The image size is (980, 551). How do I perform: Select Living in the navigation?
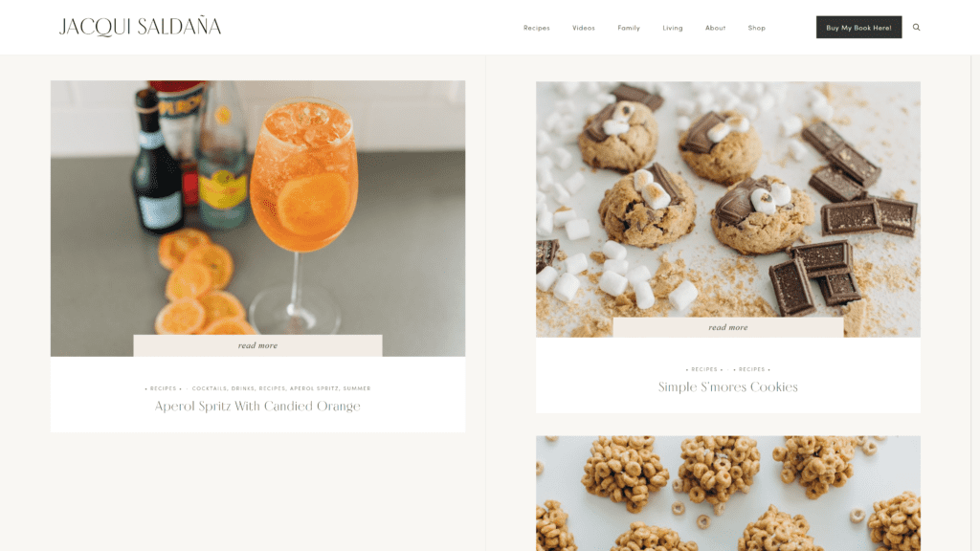pyautogui.click(x=673, y=28)
